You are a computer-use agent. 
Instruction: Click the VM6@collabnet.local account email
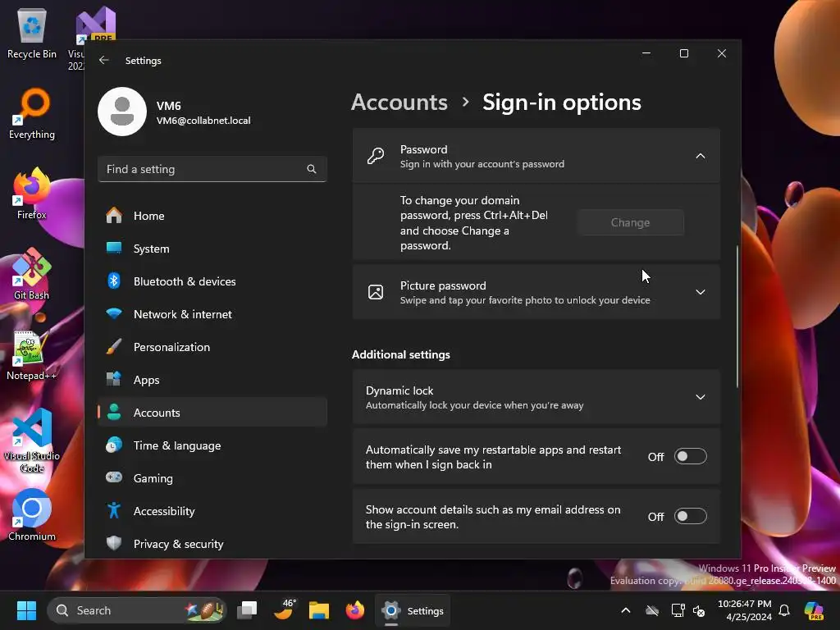coord(203,121)
